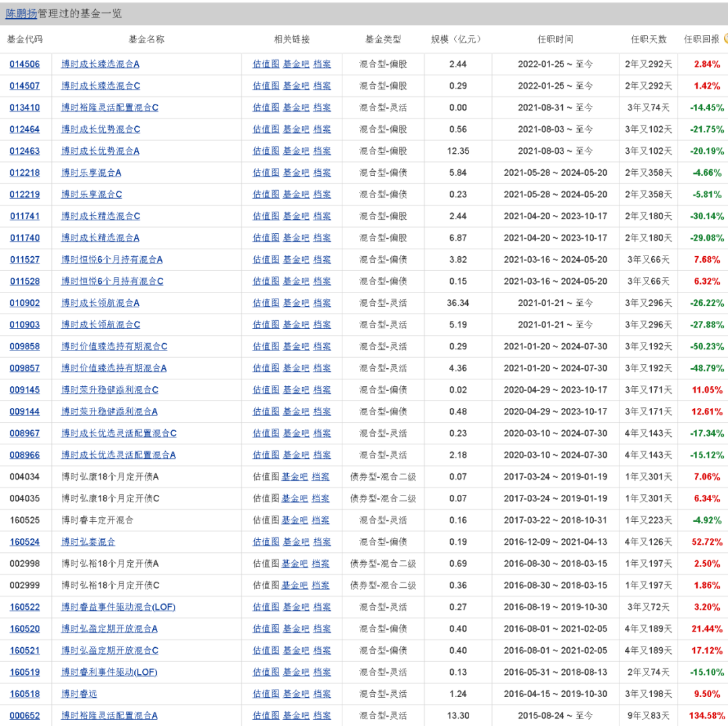728x726 pixels.
Task: Open fund 博时成长领航混合C
Action: coord(100,325)
